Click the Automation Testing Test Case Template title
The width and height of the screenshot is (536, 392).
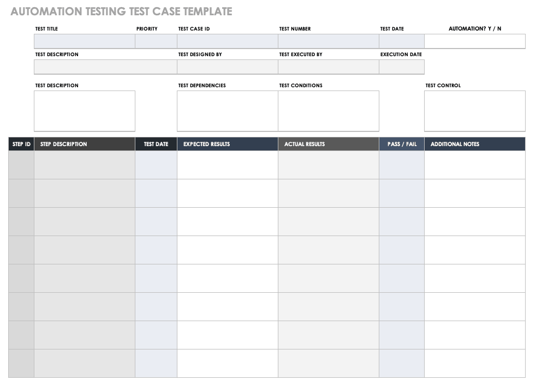click(121, 11)
